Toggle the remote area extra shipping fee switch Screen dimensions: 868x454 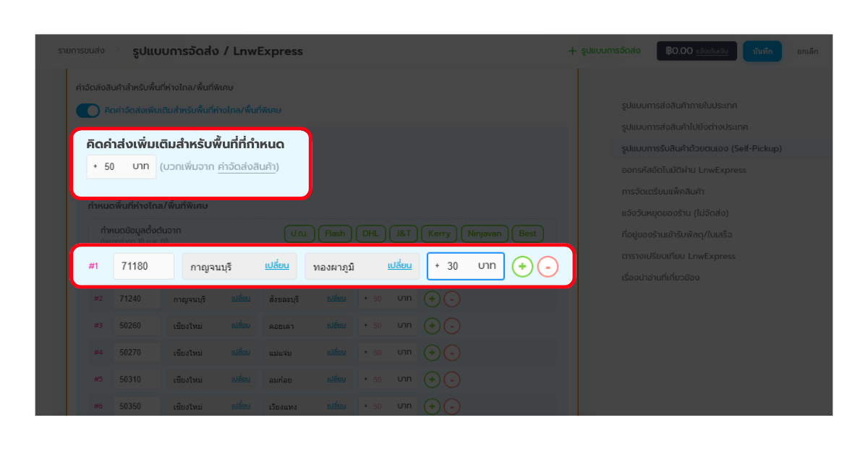pos(88,111)
